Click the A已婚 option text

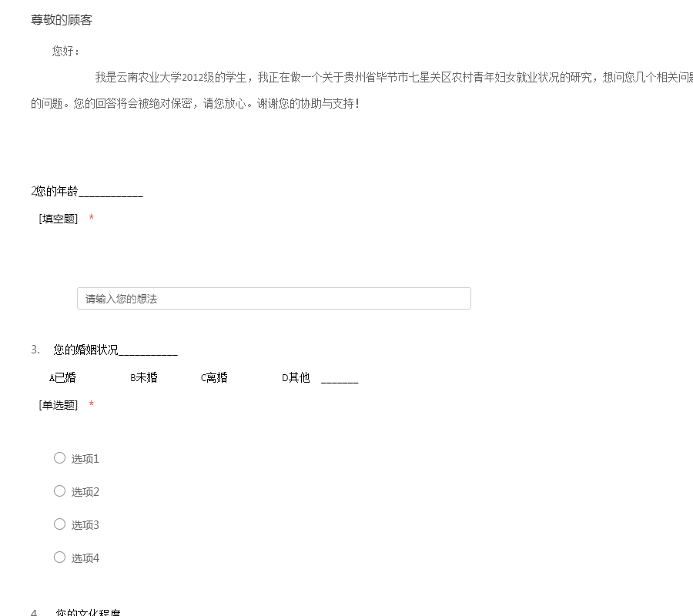(x=62, y=378)
